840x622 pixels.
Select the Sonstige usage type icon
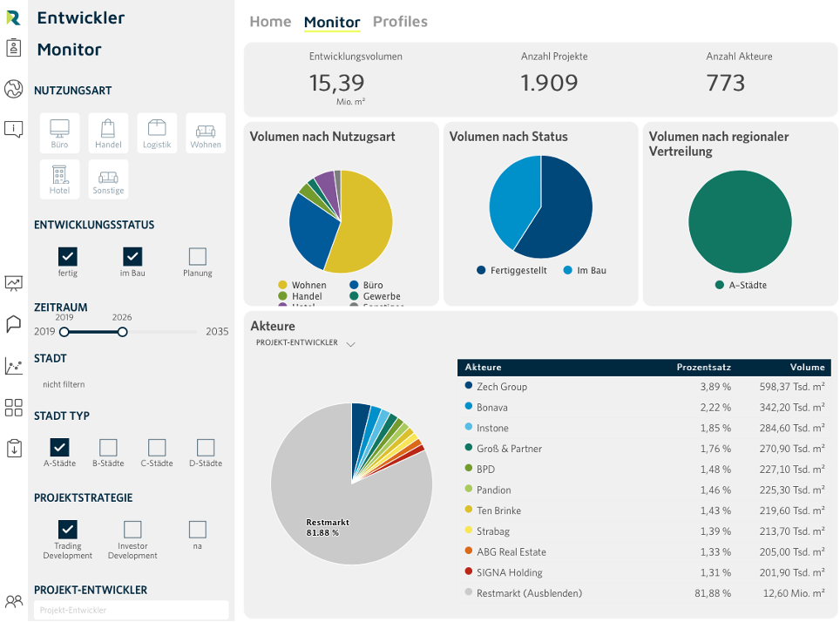tap(108, 179)
